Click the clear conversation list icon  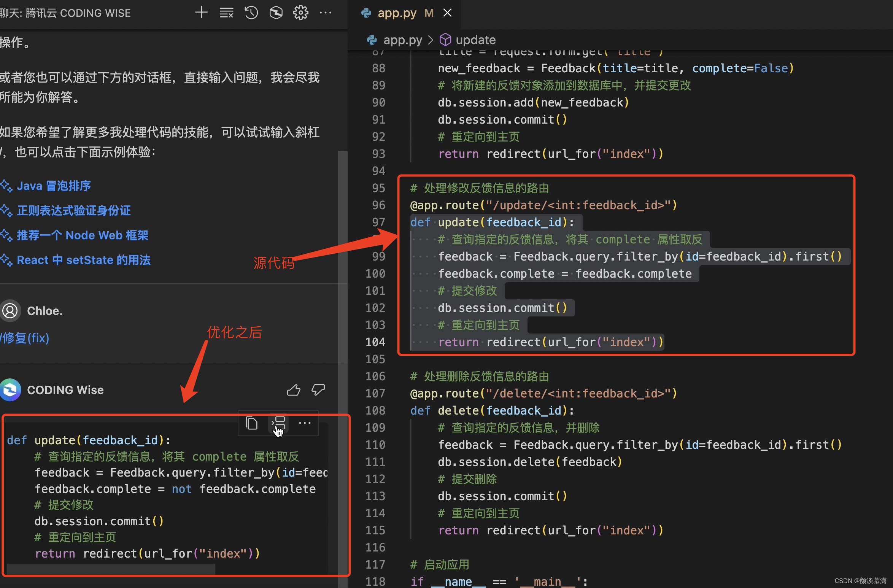coord(226,13)
